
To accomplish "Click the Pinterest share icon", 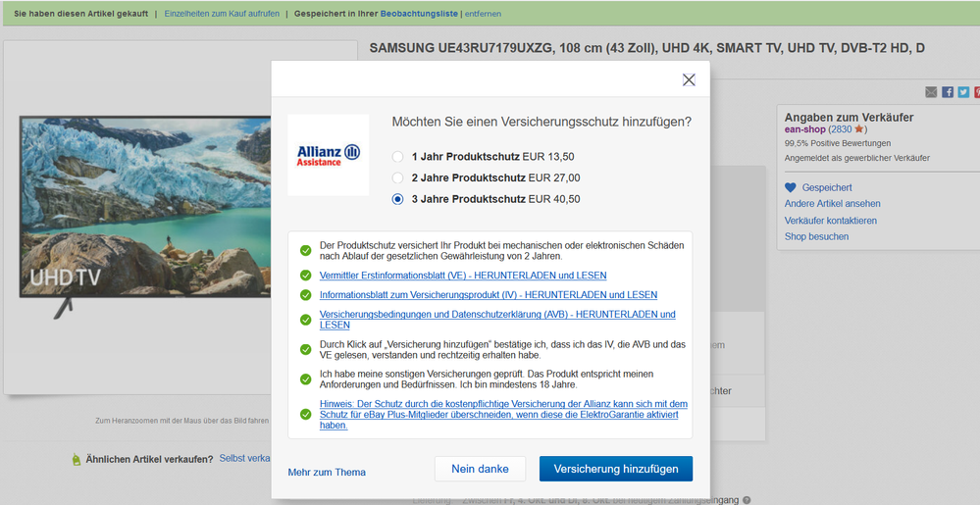I will [977, 92].
